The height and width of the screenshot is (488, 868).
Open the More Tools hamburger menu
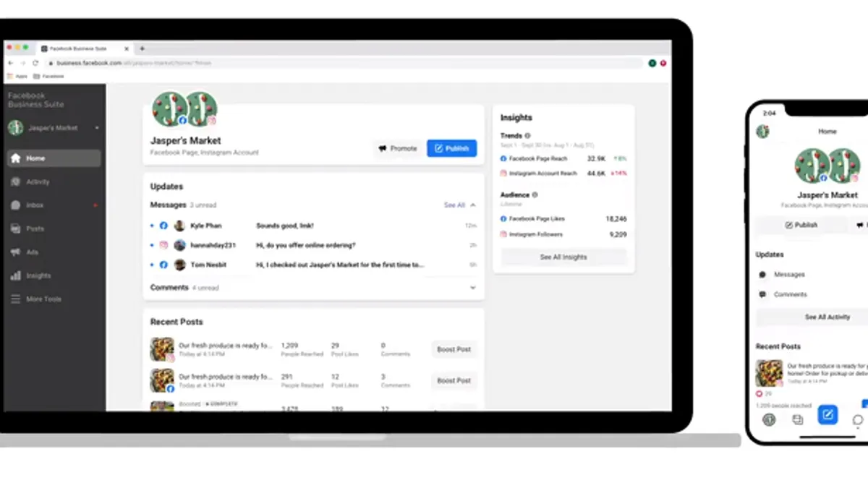[15, 299]
